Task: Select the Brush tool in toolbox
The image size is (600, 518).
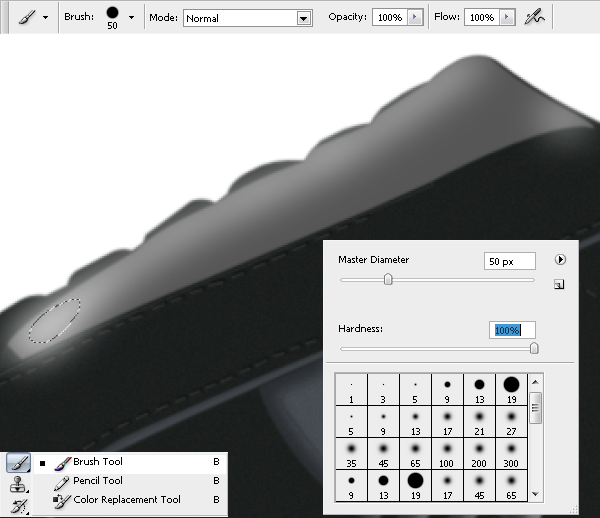Action: tap(18, 463)
